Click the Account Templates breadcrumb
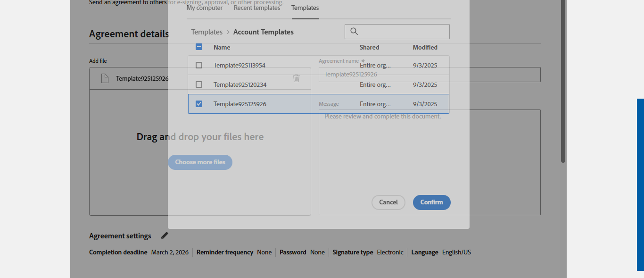 (264, 32)
